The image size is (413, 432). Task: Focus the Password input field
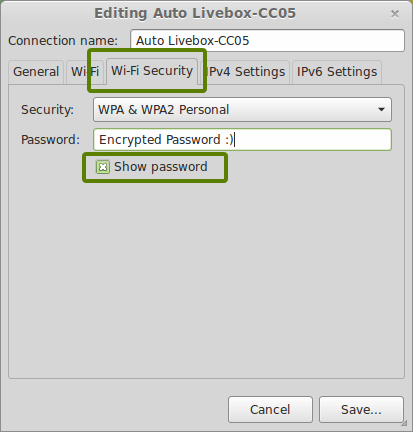242,140
